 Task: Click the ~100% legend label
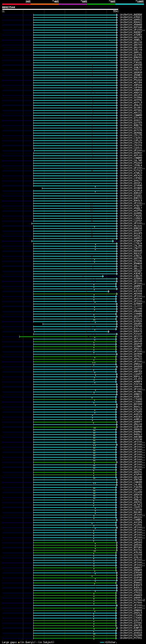pyautogui.click(x=140, y=2)
